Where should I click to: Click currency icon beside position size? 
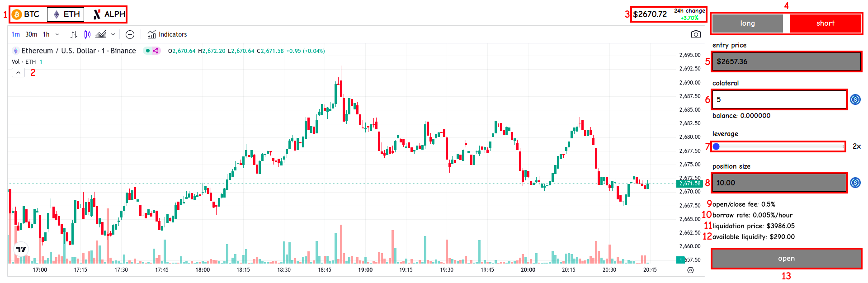point(855,183)
